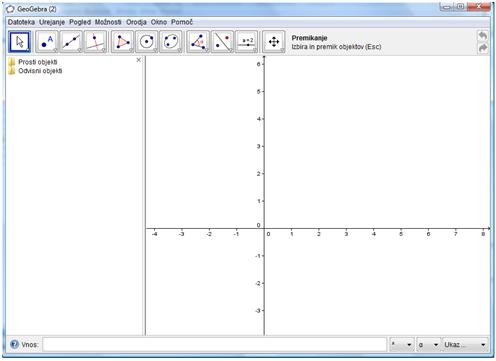Screen dimensions: 496x361
Task: Click the 'Izbira in premik objektov (Esc)' hint
Action: (x=336, y=47)
